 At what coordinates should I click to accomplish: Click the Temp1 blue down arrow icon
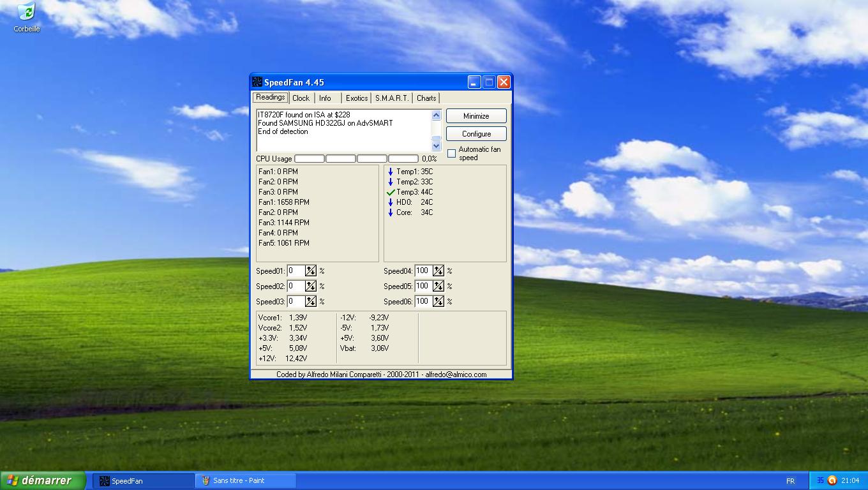coord(391,172)
